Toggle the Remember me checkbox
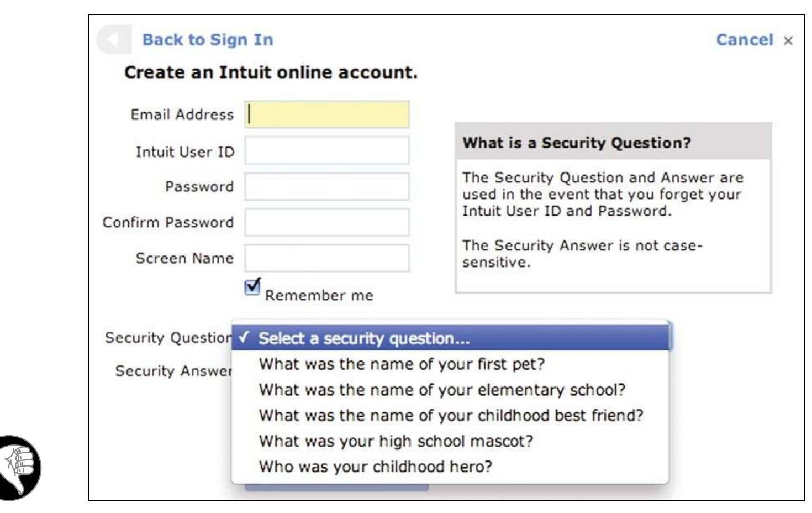The width and height of the screenshot is (812, 513). click(x=252, y=286)
